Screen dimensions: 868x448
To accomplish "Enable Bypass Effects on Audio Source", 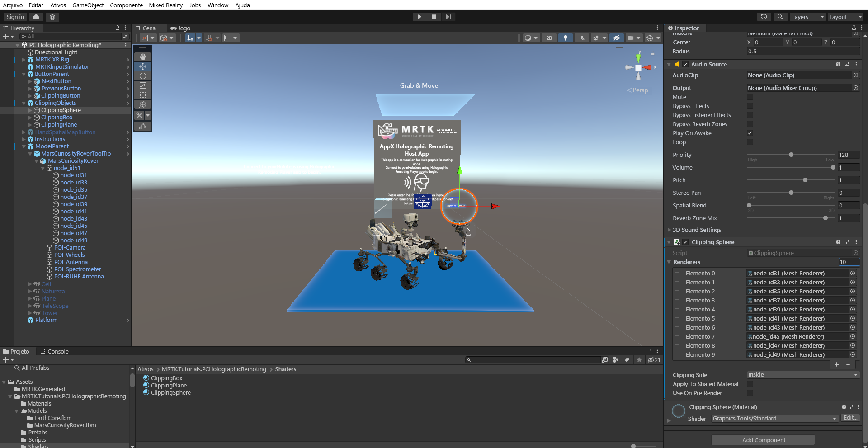I will tap(750, 106).
